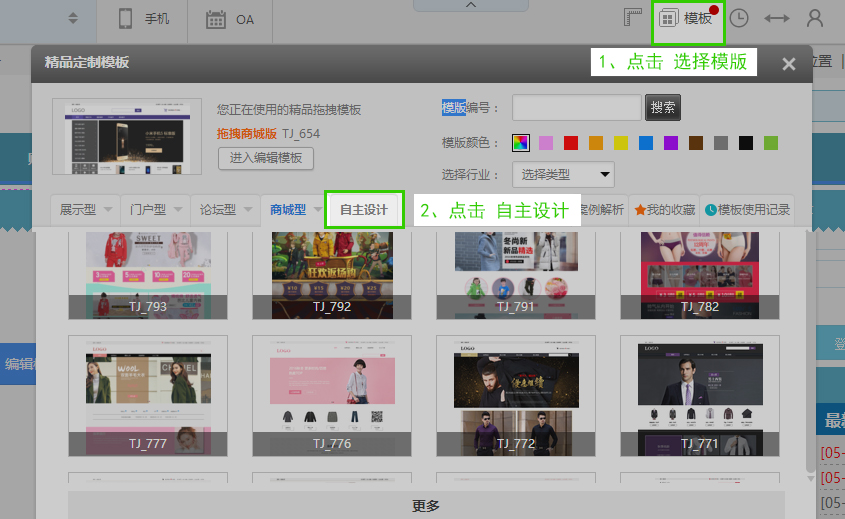Open the history clock icon
The image size is (845, 519).
pyautogui.click(x=738, y=19)
